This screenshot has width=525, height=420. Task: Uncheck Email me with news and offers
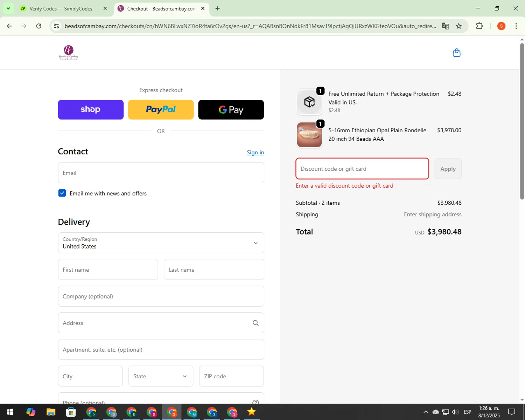(x=62, y=193)
